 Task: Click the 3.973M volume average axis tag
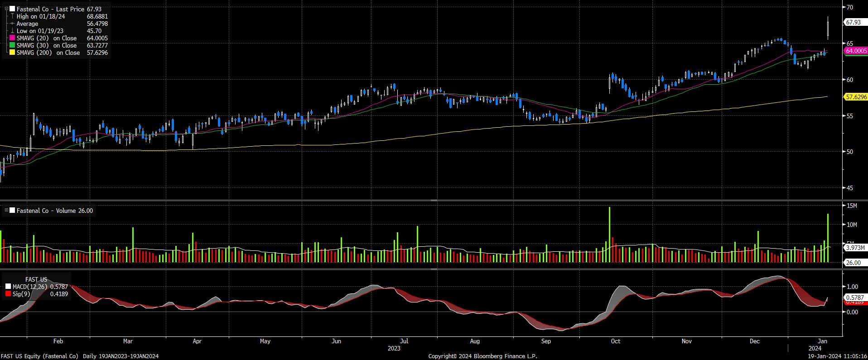pyautogui.click(x=856, y=248)
